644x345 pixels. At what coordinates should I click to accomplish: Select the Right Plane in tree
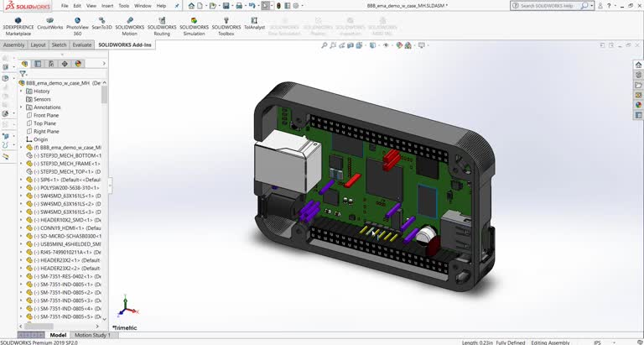pyautogui.click(x=42, y=132)
